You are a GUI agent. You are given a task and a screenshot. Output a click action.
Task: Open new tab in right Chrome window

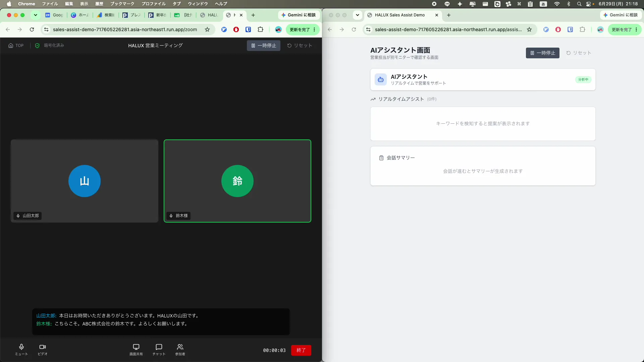(x=449, y=15)
